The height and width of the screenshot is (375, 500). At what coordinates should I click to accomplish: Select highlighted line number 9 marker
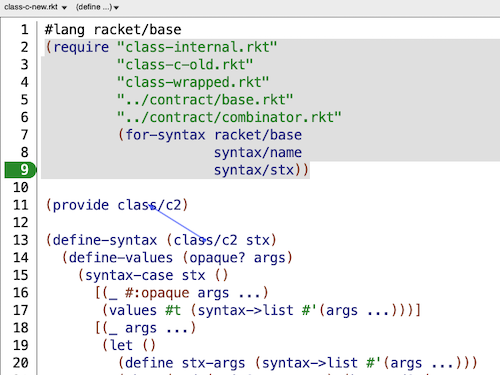click(20, 170)
